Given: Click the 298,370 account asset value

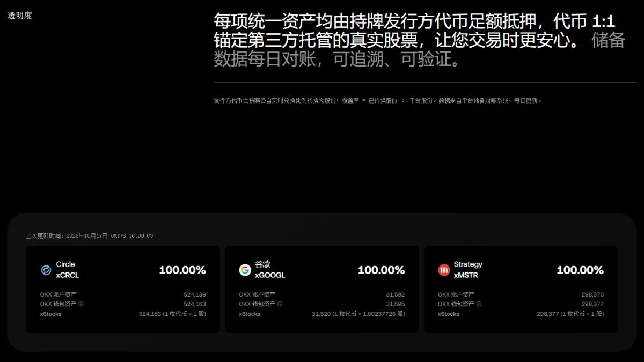Looking at the screenshot, I should point(592,294).
